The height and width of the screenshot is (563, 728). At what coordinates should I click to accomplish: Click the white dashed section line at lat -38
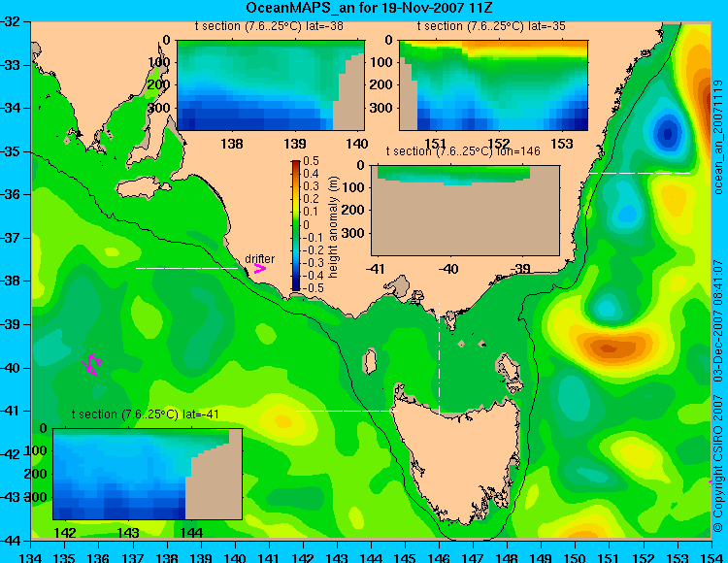[187, 268]
